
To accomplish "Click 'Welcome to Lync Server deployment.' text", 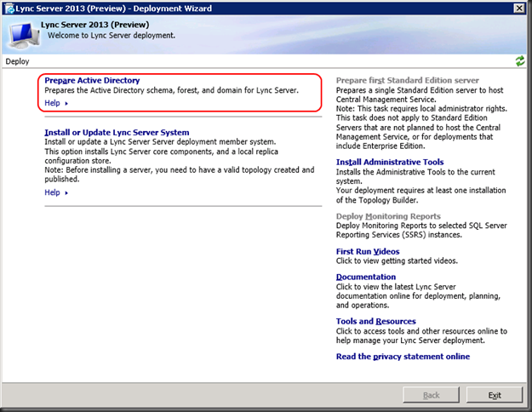I will click(x=112, y=35).
